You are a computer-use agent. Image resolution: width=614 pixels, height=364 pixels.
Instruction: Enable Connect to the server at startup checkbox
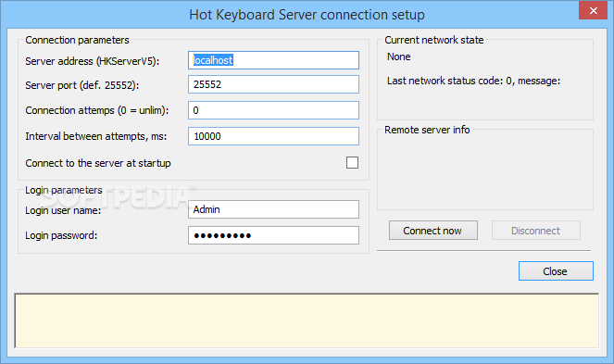(353, 163)
